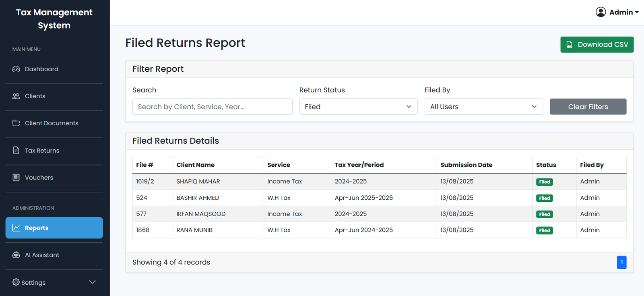Click W.H Tax in BASHIR AHMED row

click(x=279, y=198)
